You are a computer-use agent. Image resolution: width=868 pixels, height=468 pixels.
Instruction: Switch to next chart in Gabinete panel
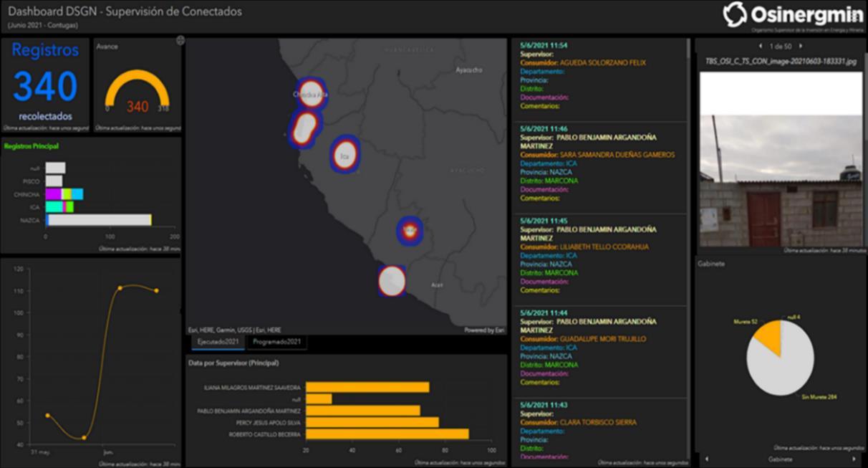(x=854, y=459)
